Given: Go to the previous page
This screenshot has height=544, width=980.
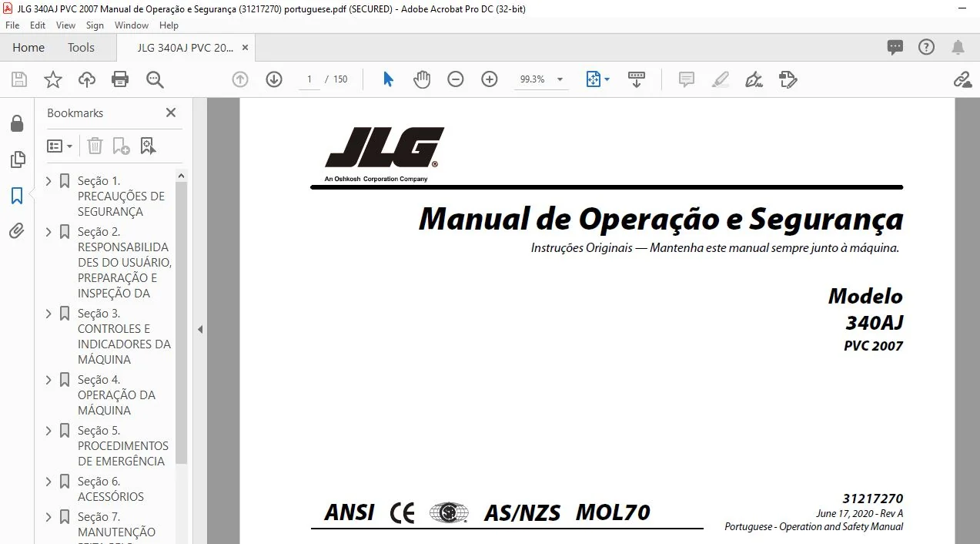Looking at the screenshot, I should [x=240, y=79].
